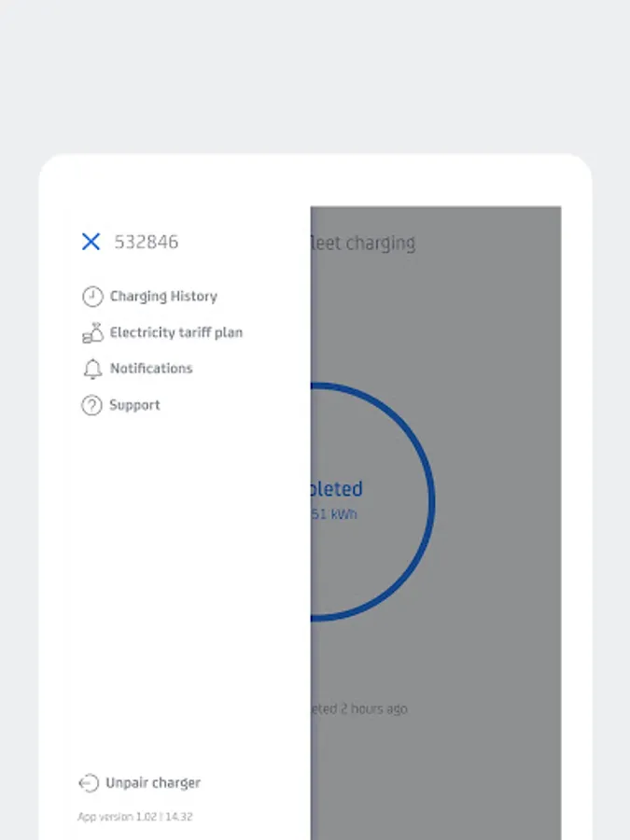The width and height of the screenshot is (630, 840).
Task: Click the 'fleet charging' page title
Action: pos(363,243)
